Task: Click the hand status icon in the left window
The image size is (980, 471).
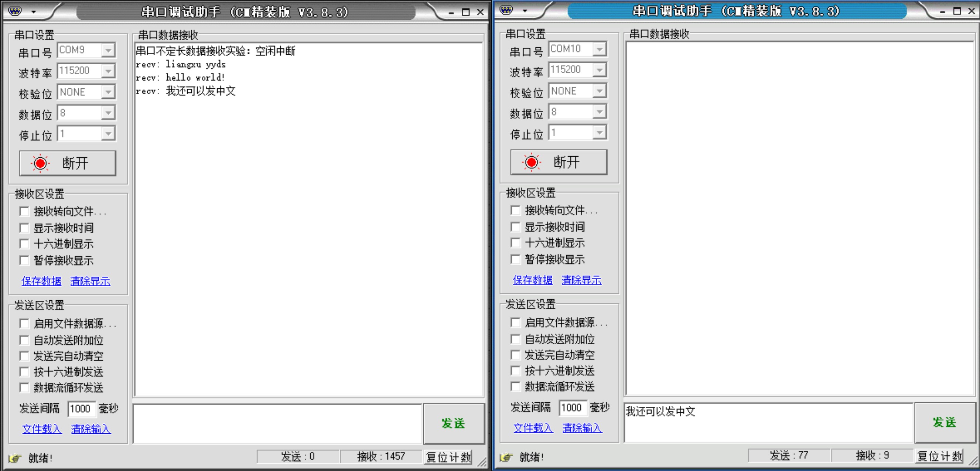Action: 15,458
